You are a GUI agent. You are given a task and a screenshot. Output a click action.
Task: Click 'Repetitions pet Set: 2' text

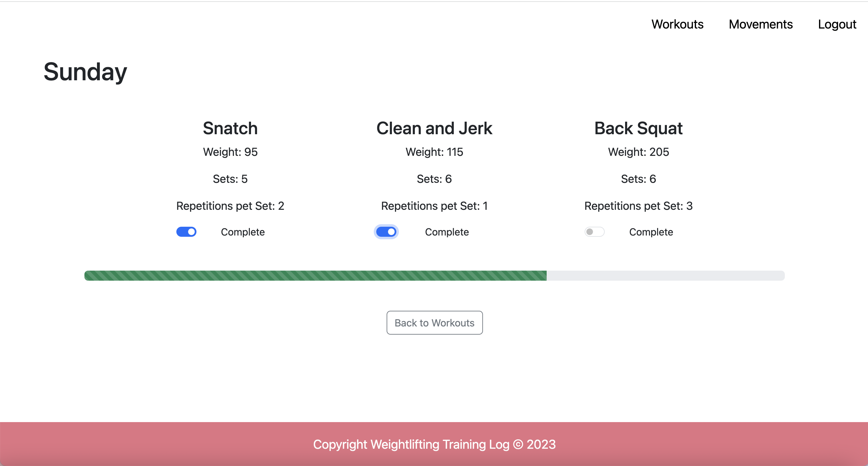pyautogui.click(x=230, y=206)
